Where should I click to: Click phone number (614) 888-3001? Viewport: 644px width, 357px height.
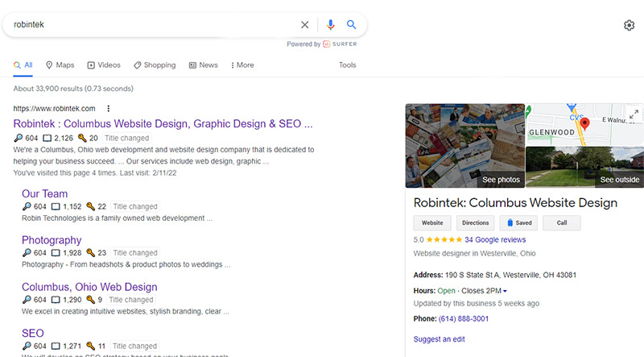pos(464,319)
